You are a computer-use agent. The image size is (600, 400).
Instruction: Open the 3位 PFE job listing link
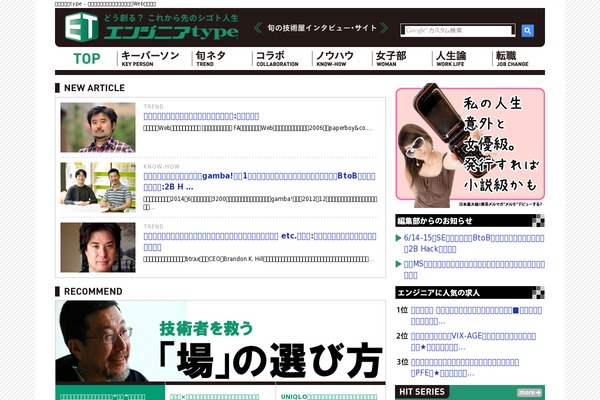465,367
